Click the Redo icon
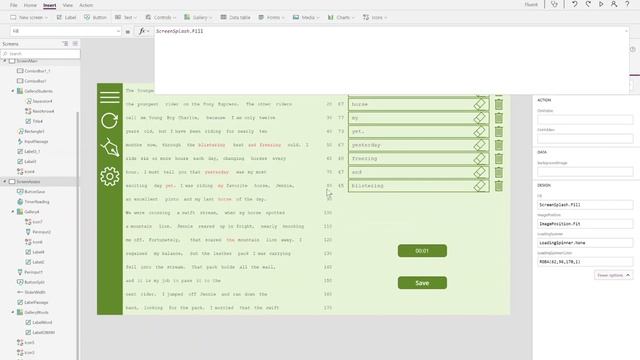The height and width of the screenshot is (360, 640). tap(588, 4)
